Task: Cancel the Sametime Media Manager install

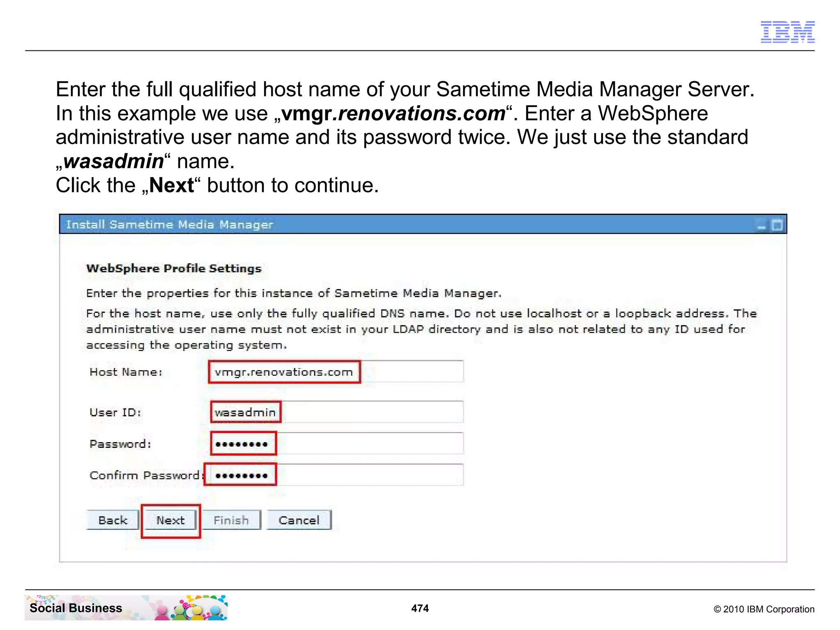Action: point(299,520)
